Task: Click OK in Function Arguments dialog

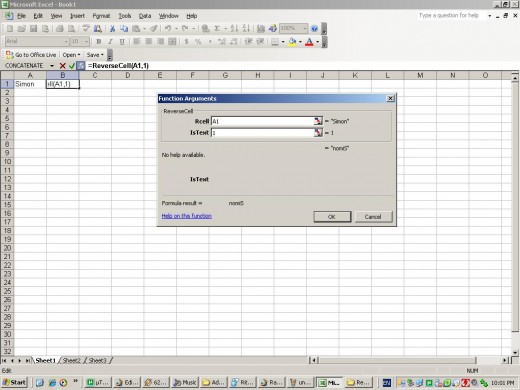Action: point(332,217)
